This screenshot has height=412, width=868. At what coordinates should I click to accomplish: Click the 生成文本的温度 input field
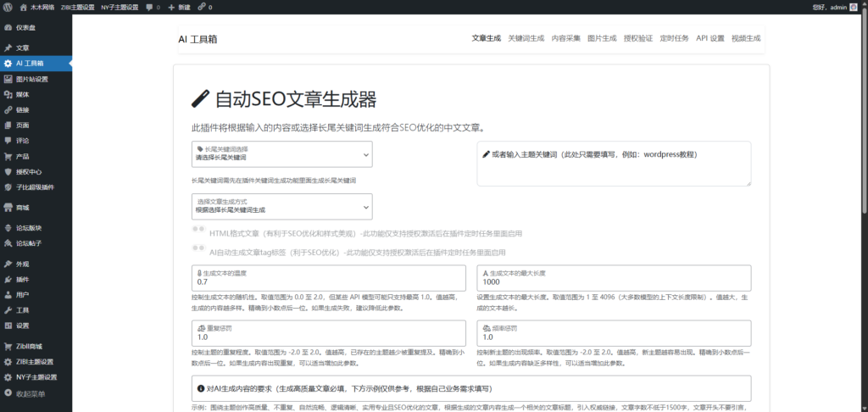coord(329,281)
